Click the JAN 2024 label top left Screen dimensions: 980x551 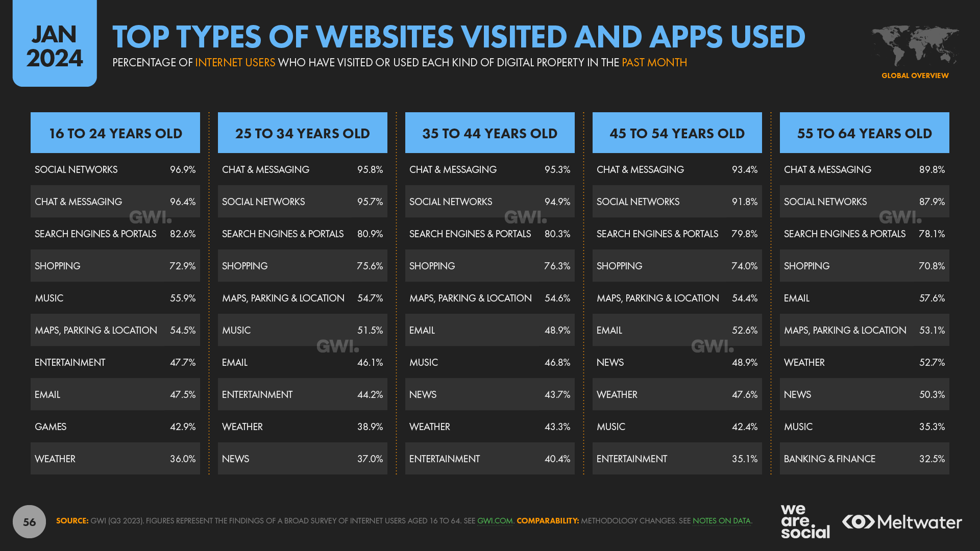point(47,46)
